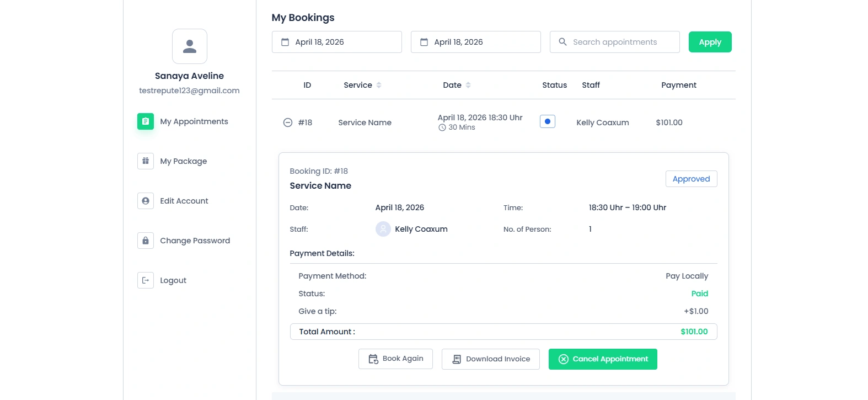Click the clock icon beside 30 Mins
Screen dimensions: 868x400
pyautogui.click(x=442, y=127)
